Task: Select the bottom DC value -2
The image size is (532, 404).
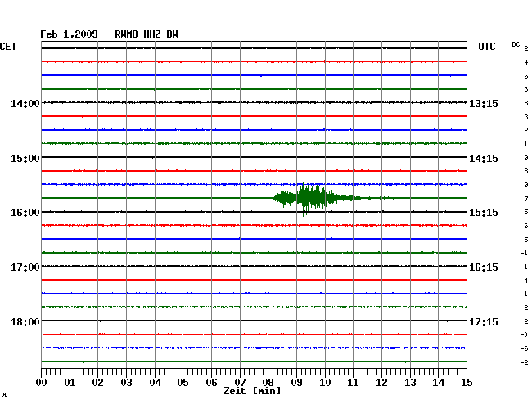Action: (524, 362)
